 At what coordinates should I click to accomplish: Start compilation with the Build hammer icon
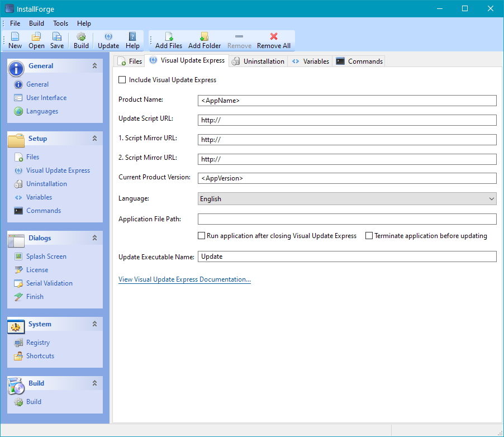(80, 40)
